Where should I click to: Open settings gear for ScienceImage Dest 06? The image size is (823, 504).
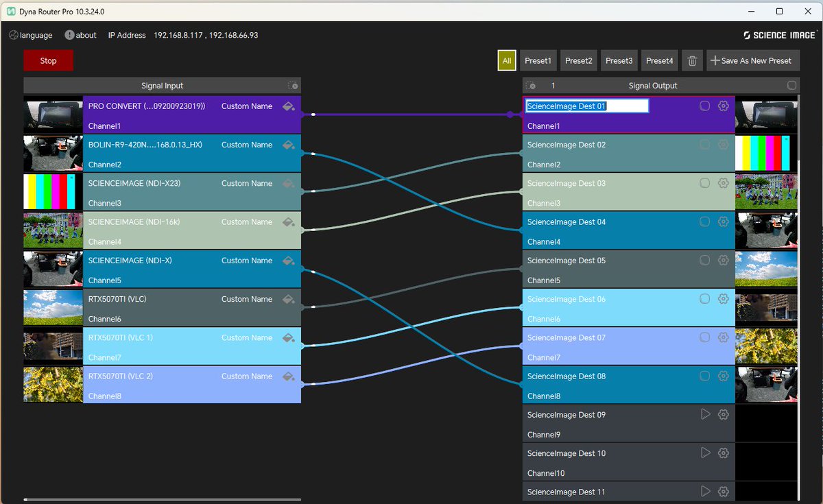coord(723,299)
